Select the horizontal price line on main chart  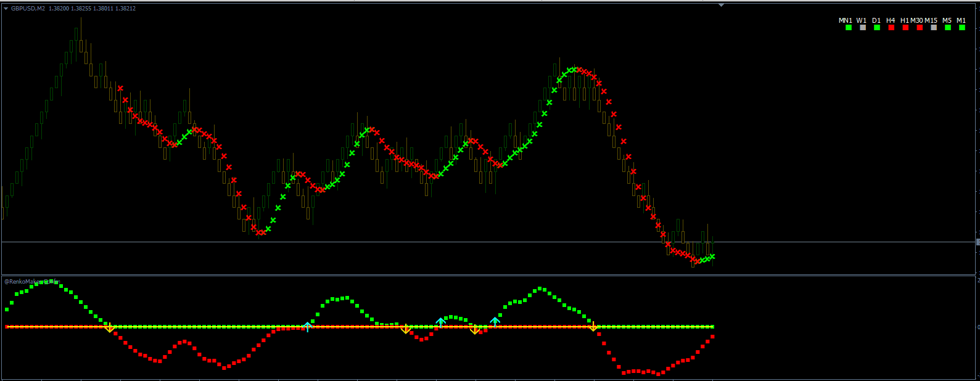(x=432, y=242)
